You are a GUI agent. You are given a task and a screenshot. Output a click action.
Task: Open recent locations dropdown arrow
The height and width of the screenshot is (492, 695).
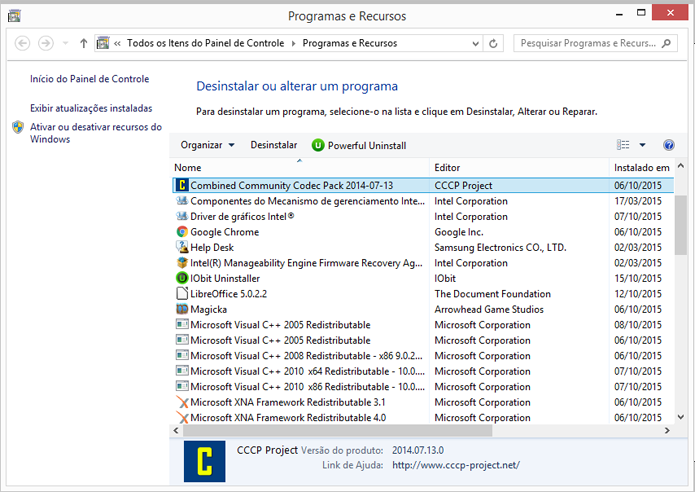[x=66, y=43]
